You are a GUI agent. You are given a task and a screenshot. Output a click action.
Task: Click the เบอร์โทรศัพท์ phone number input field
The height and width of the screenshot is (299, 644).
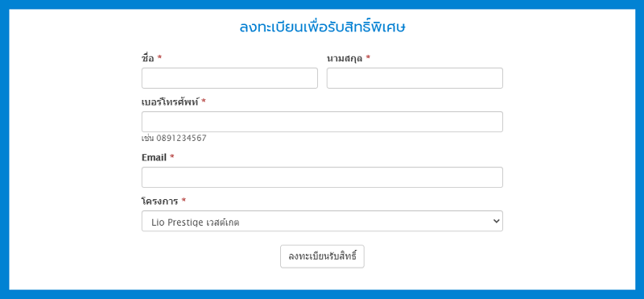tap(322, 122)
